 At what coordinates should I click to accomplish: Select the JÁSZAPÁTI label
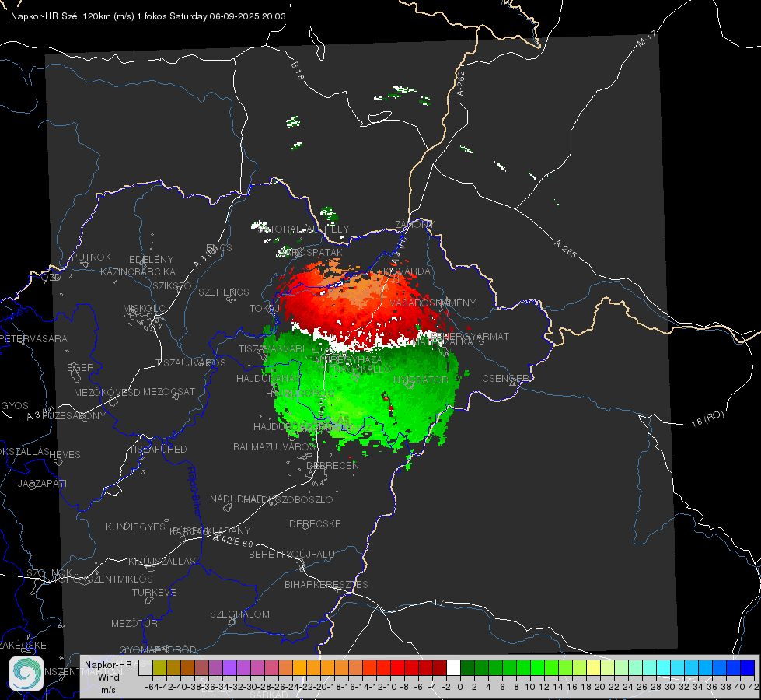[42, 483]
